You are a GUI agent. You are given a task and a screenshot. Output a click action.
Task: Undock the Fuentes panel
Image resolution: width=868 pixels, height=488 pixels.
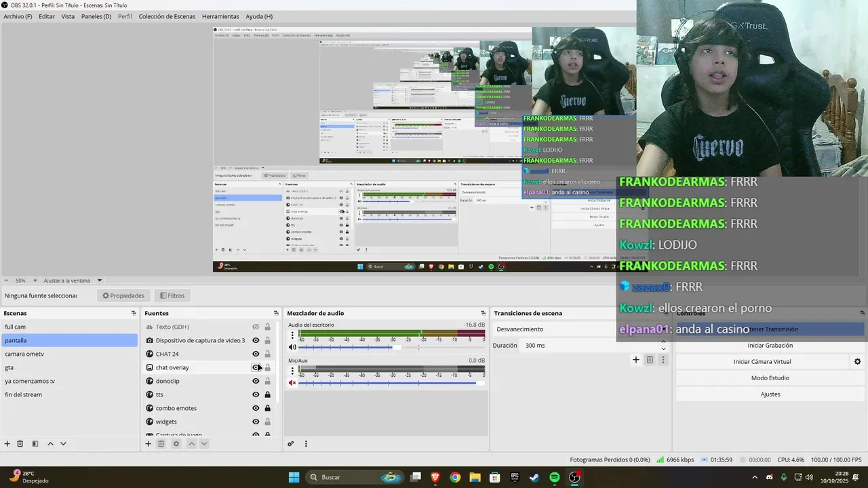point(276,313)
